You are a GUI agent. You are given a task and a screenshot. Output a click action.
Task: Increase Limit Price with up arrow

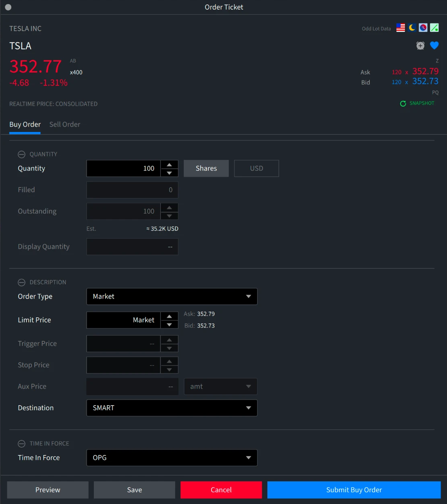[x=169, y=316]
